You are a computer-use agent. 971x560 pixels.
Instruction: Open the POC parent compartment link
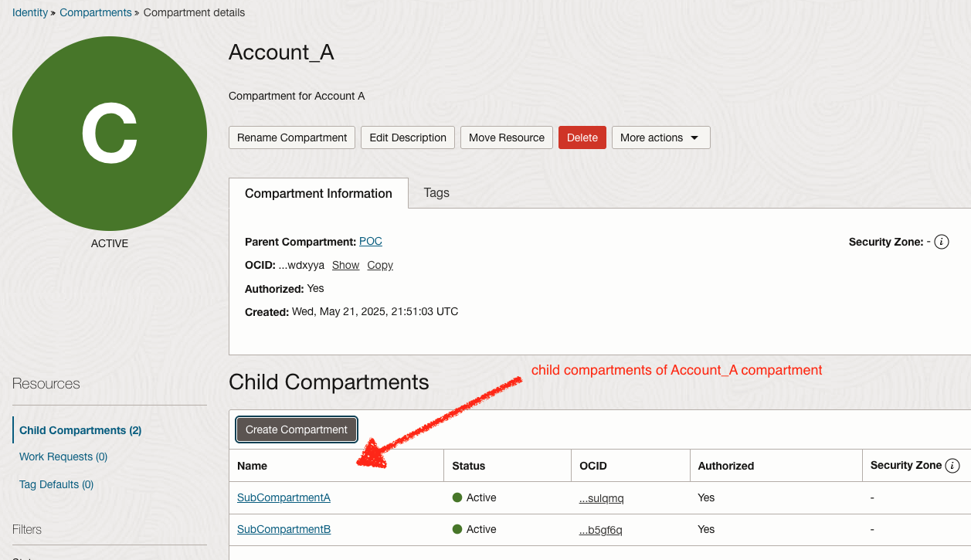(x=371, y=241)
